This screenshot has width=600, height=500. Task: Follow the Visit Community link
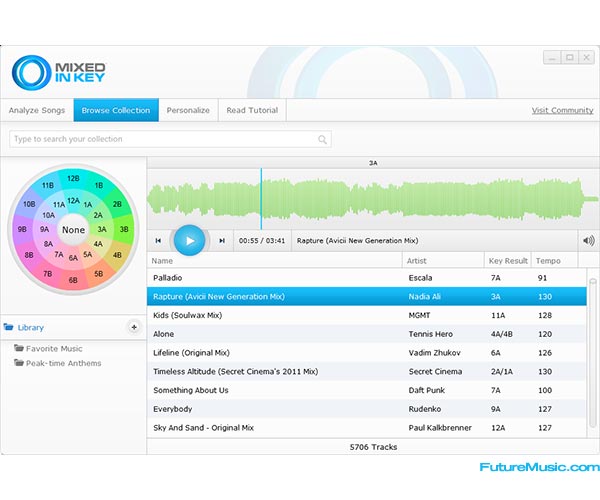click(x=562, y=110)
